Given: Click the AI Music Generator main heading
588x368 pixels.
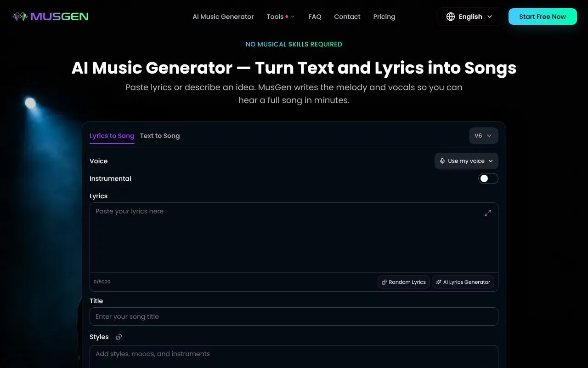Looking at the screenshot, I should coord(294,68).
